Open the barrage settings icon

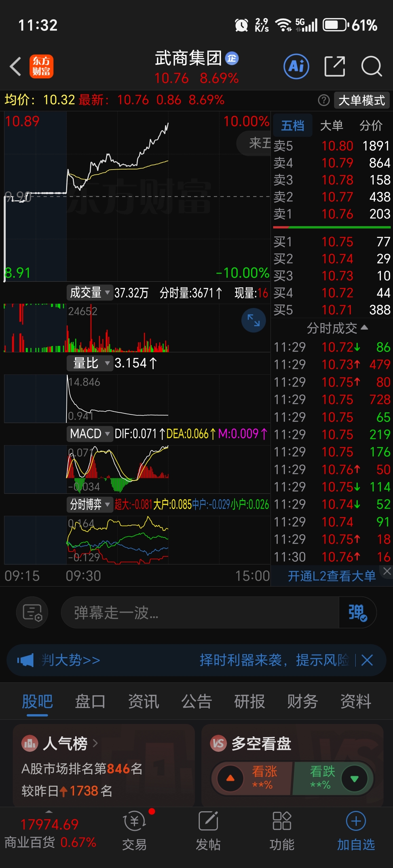point(32,612)
